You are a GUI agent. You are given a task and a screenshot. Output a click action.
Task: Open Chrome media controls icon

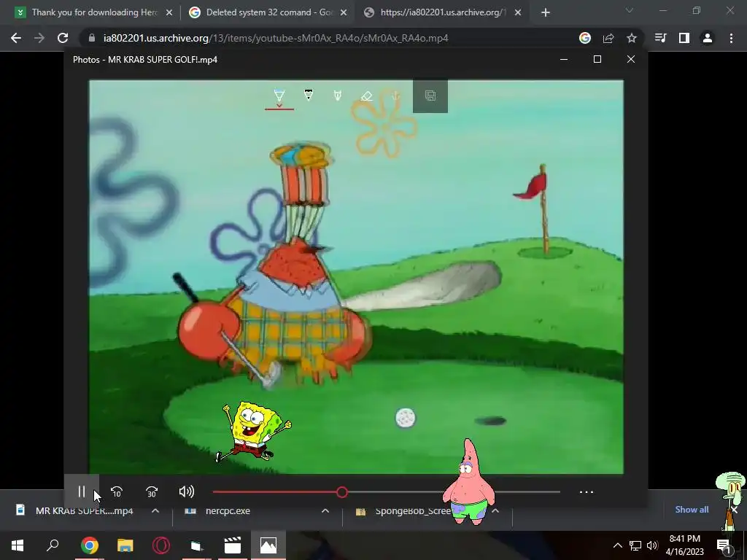click(x=661, y=38)
